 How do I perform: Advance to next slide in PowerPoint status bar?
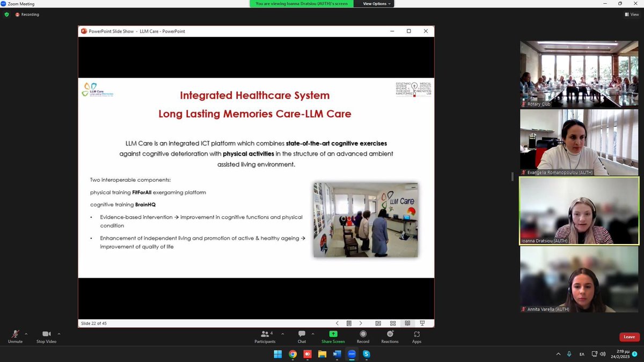coord(361,323)
